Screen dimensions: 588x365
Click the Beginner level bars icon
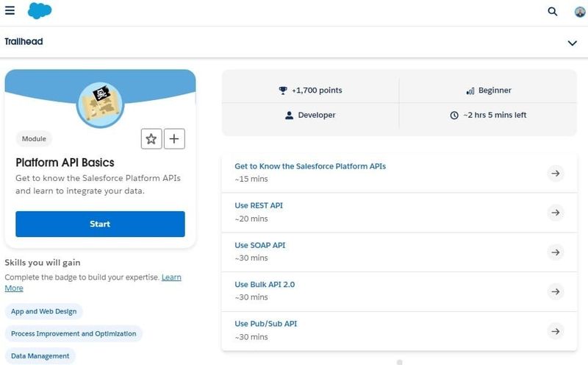[470, 91]
